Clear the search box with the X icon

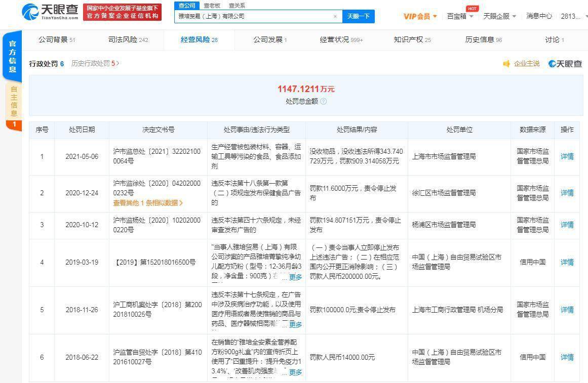tap(335, 16)
